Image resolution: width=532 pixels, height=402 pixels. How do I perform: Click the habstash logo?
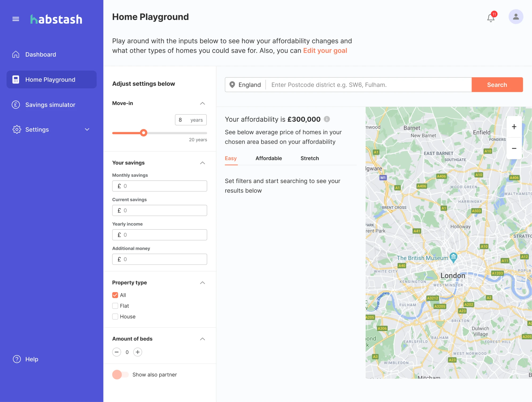click(x=56, y=19)
